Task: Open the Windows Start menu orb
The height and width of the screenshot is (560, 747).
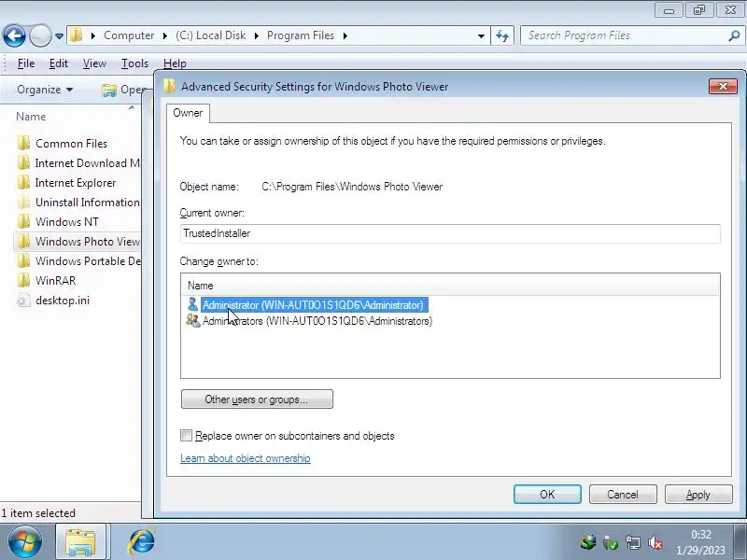Action: tap(25, 541)
